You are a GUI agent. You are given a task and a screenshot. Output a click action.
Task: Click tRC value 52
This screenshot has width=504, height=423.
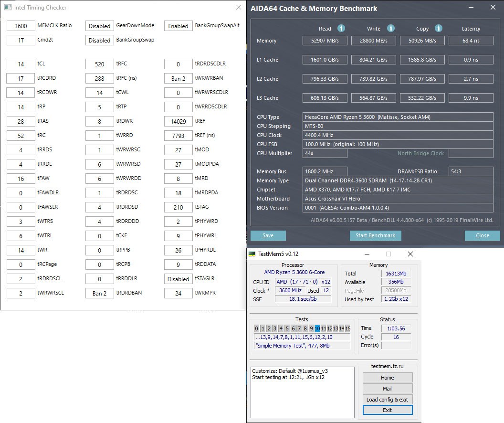(x=21, y=136)
